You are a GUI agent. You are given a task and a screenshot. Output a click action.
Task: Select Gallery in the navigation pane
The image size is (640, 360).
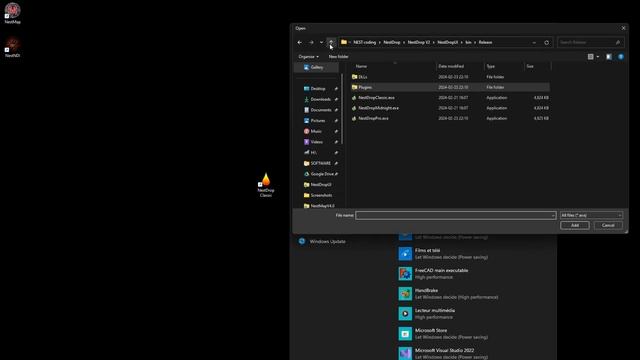(316, 67)
